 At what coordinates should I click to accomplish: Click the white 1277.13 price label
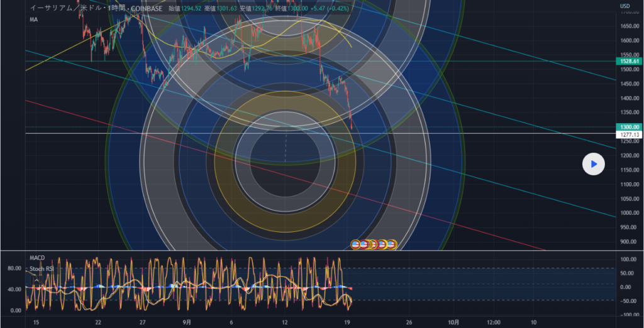[x=630, y=134]
